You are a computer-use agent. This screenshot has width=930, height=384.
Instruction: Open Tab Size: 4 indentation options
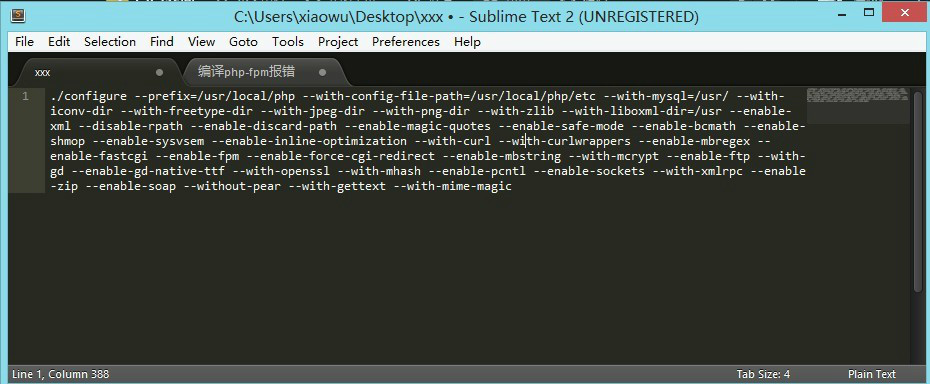763,375
